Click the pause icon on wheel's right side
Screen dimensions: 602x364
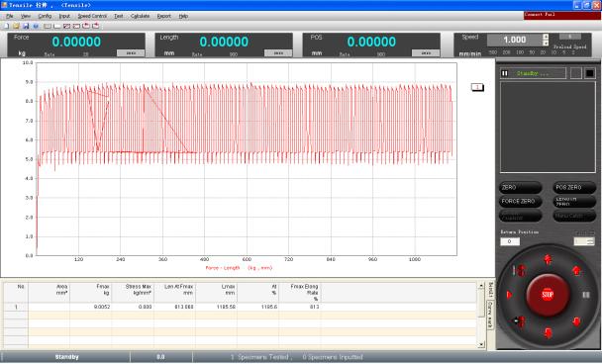pos(586,295)
